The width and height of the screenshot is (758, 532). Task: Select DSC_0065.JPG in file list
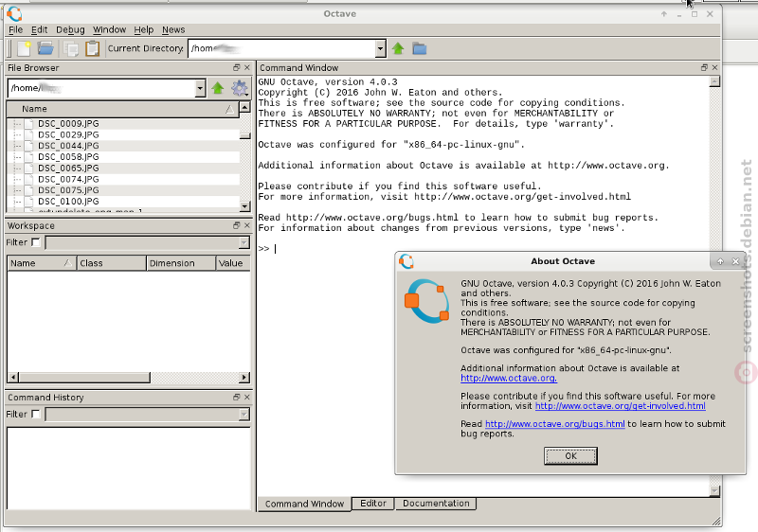pyautogui.click(x=68, y=168)
